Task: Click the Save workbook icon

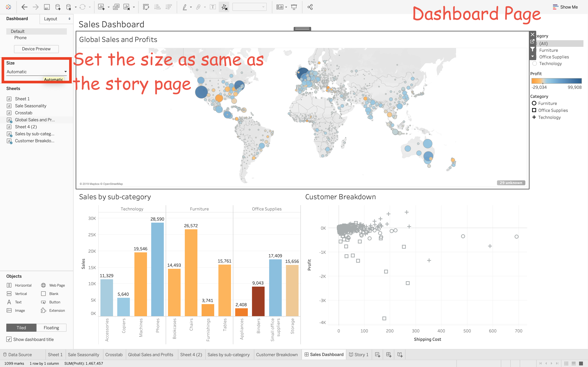Action: tap(47, 7)
